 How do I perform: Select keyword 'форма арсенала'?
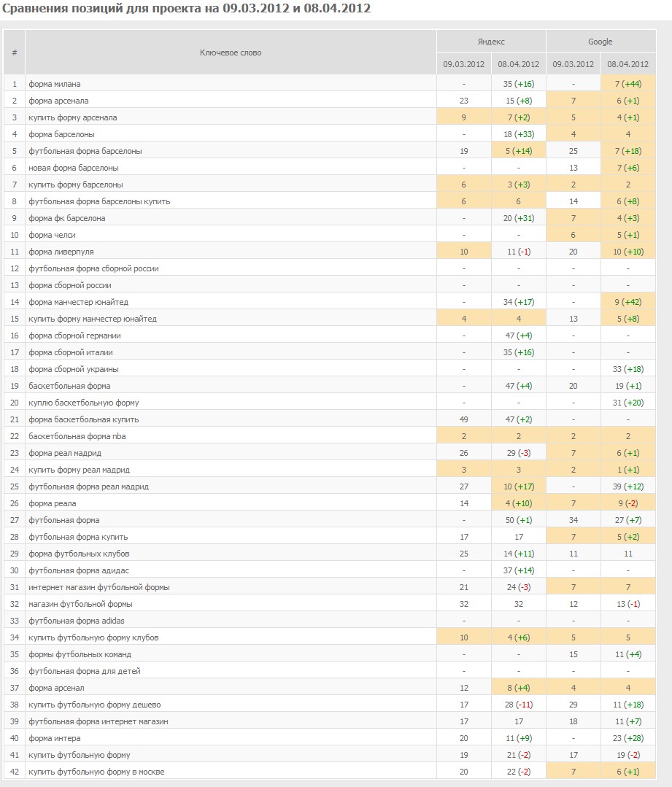[58, 101]
